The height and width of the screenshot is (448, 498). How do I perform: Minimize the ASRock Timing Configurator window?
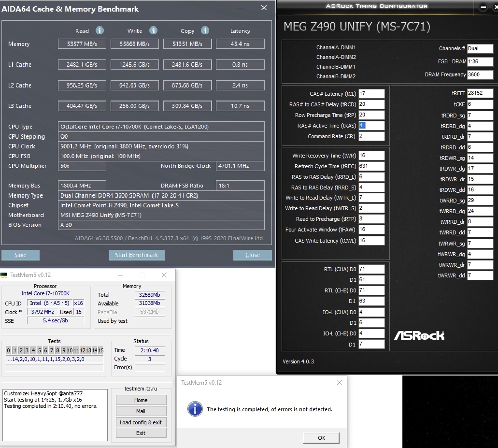coord(483,7)
